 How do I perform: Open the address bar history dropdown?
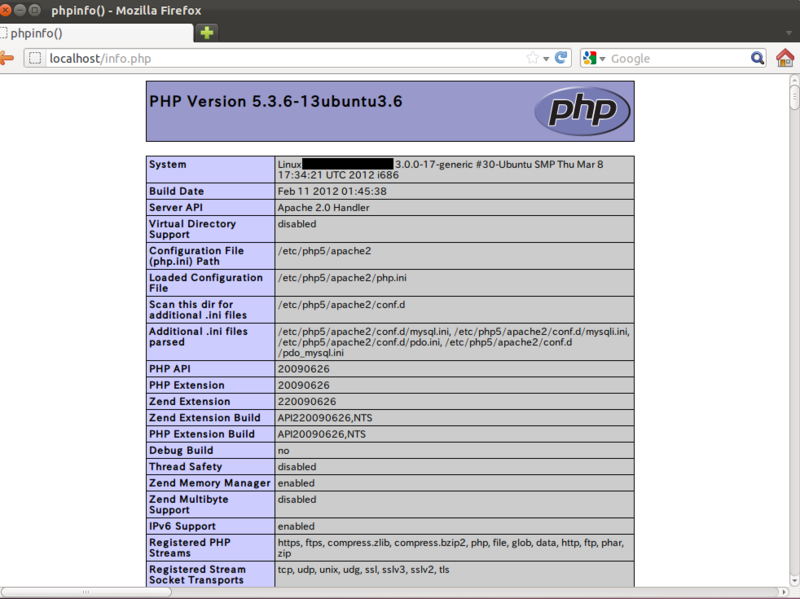coord(548,58)
